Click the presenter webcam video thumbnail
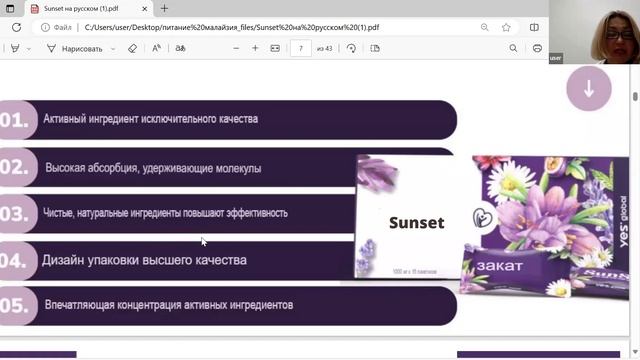The width and height of the screenshot is (640, 360). (594, 32)
